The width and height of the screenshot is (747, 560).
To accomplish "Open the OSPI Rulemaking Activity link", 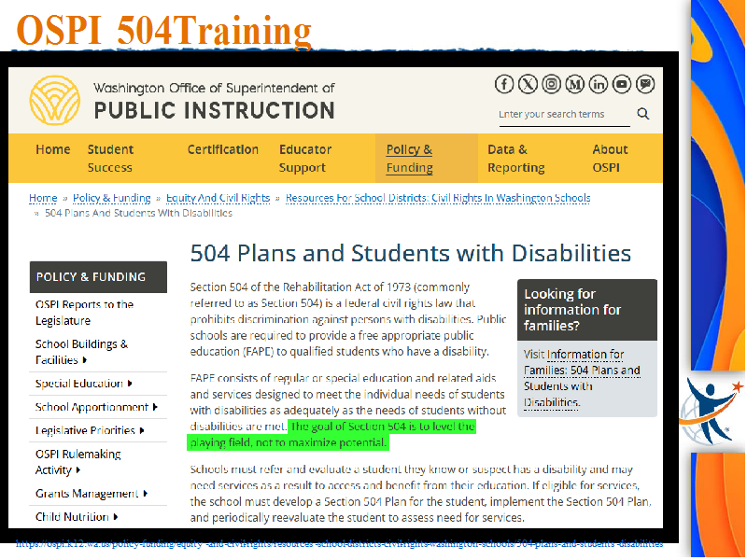I will click(78, 462).
